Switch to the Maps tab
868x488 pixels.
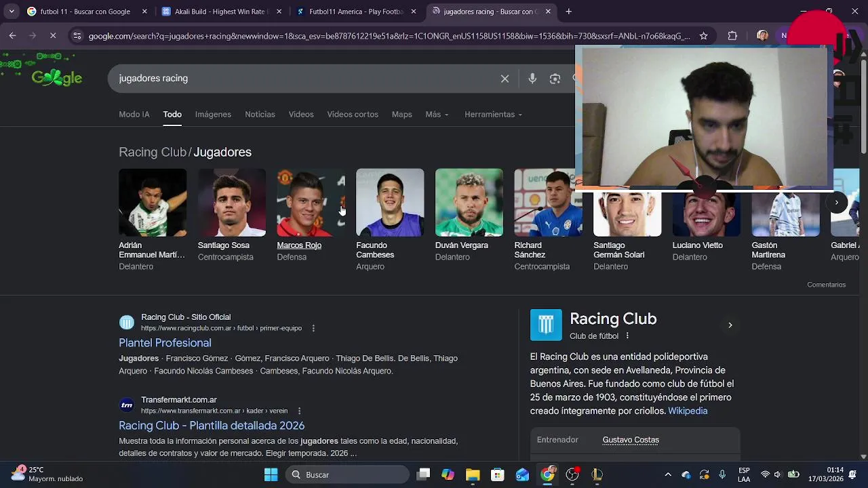(x=401, y=115)
